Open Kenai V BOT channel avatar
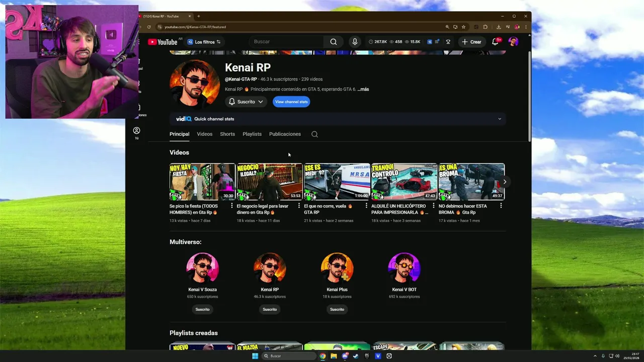 point(404,268)
